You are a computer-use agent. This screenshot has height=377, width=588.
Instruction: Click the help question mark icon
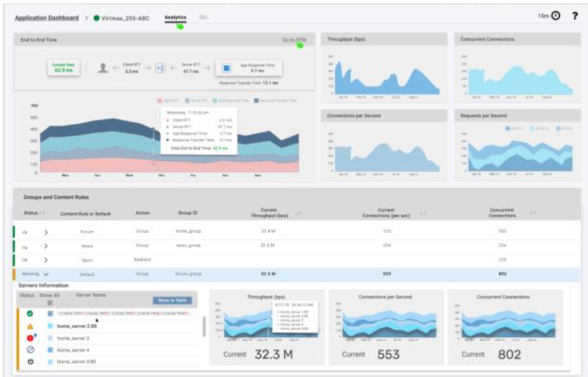(574, 16)
